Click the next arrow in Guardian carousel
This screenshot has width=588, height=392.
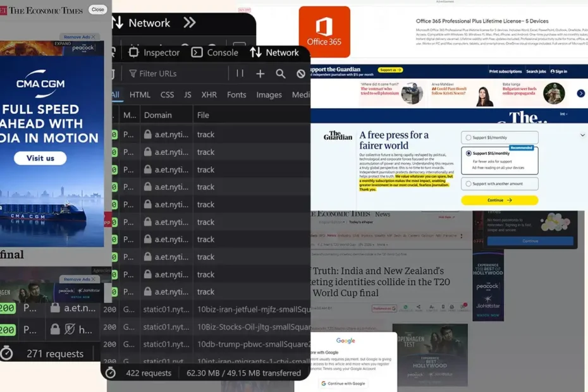580,94
